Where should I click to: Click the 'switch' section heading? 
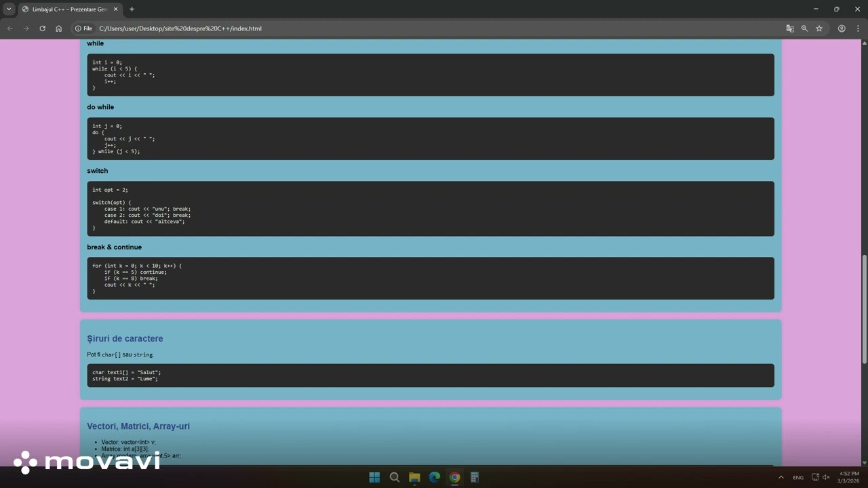(x=97, y=171)
